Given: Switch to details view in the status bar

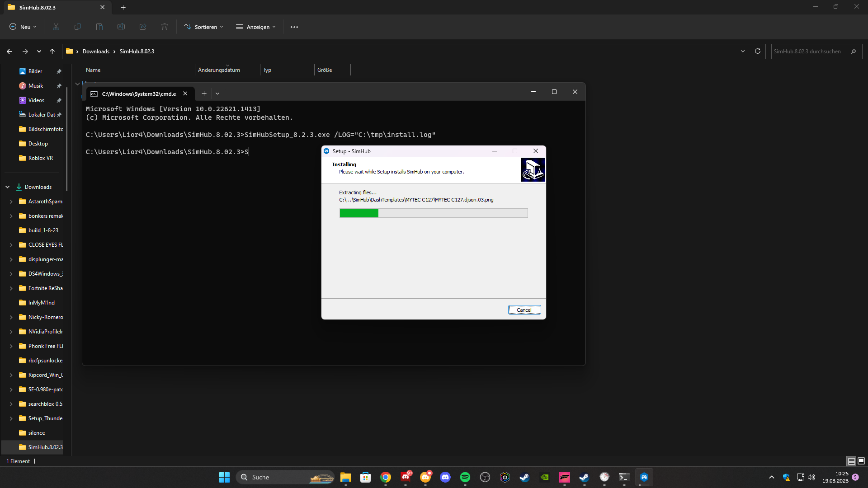Looking at the screenshot, I should click(x=850, y=461).
